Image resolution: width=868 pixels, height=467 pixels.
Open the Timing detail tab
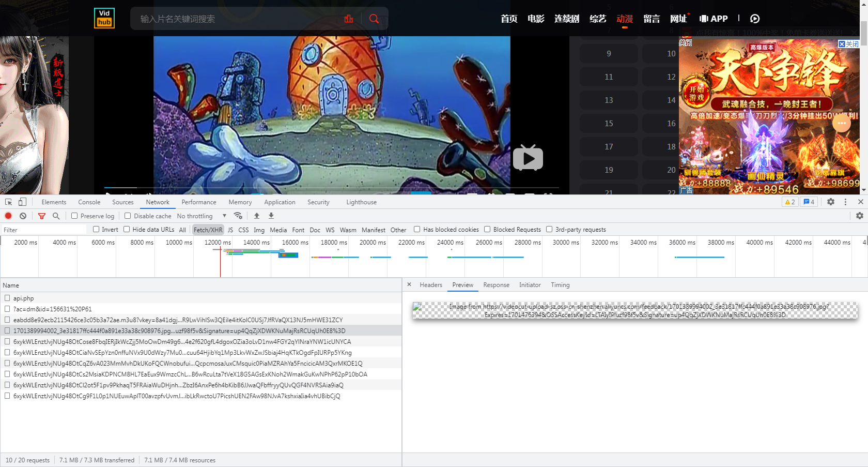tap(560, 285)
